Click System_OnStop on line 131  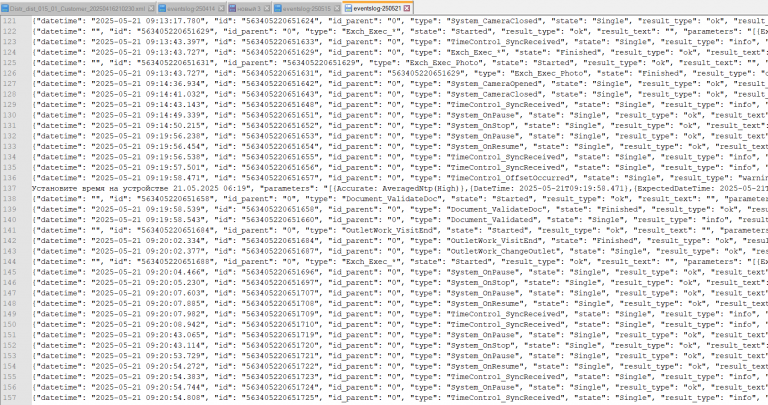click(482, 126)
